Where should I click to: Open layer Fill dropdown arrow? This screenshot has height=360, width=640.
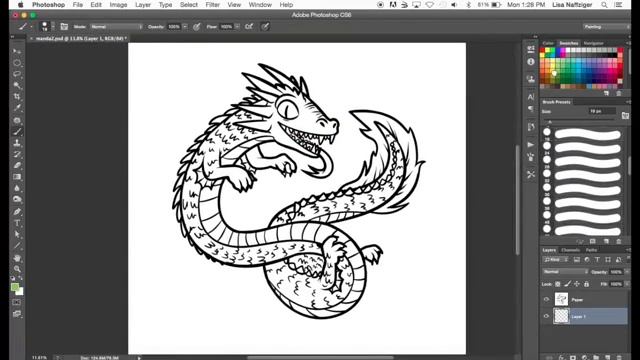(x=627, y=284)
